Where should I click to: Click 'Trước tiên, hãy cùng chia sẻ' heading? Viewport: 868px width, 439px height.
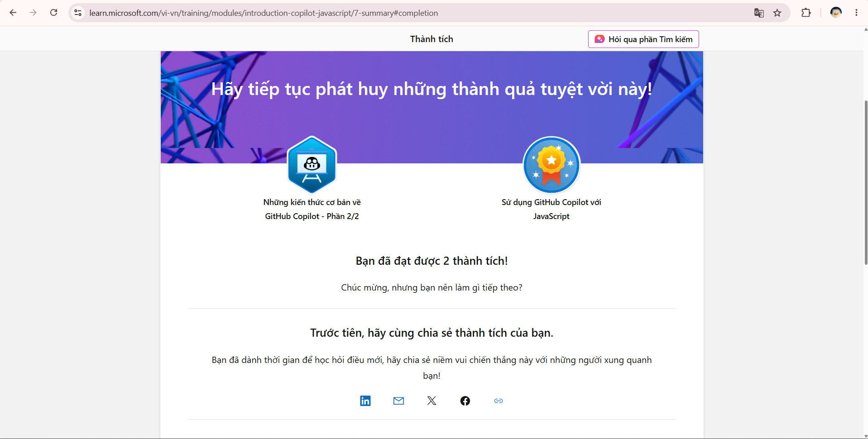click(x=432, y=333)
